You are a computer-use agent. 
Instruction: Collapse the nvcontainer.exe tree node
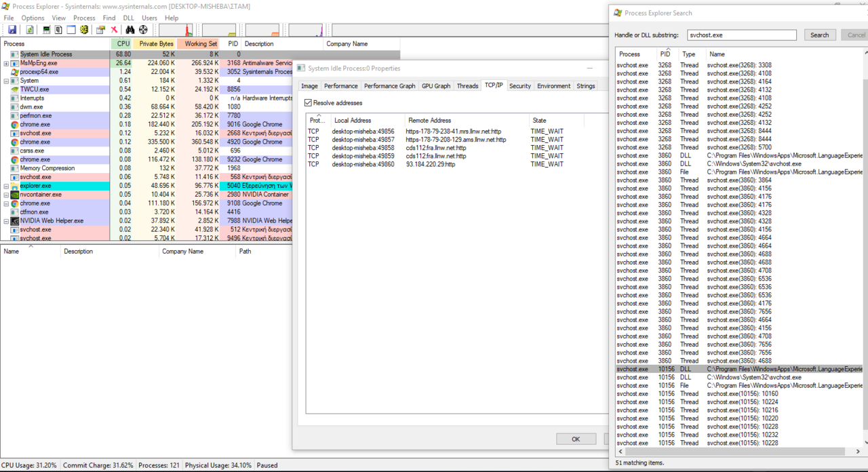point(6,195)
